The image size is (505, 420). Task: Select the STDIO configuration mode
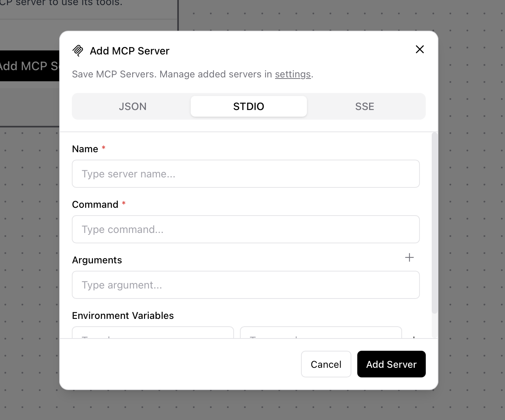point(248,106)
